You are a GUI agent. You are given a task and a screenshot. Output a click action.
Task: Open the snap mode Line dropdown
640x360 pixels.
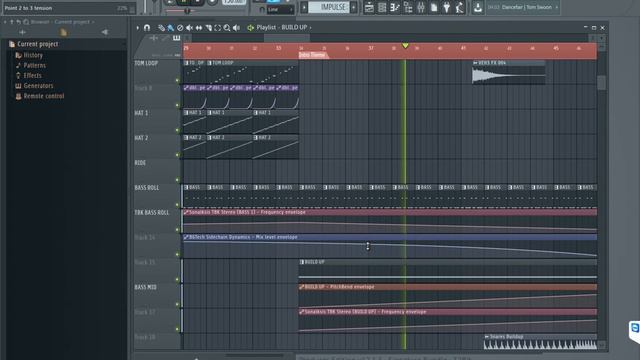tap(280, 9)
